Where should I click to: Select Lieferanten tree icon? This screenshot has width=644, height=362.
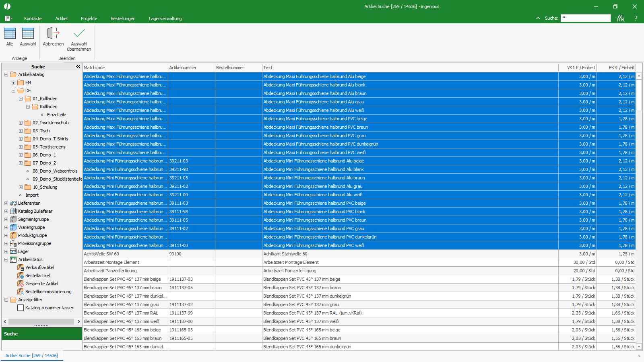pyautogui.click(x=13, y=203)
